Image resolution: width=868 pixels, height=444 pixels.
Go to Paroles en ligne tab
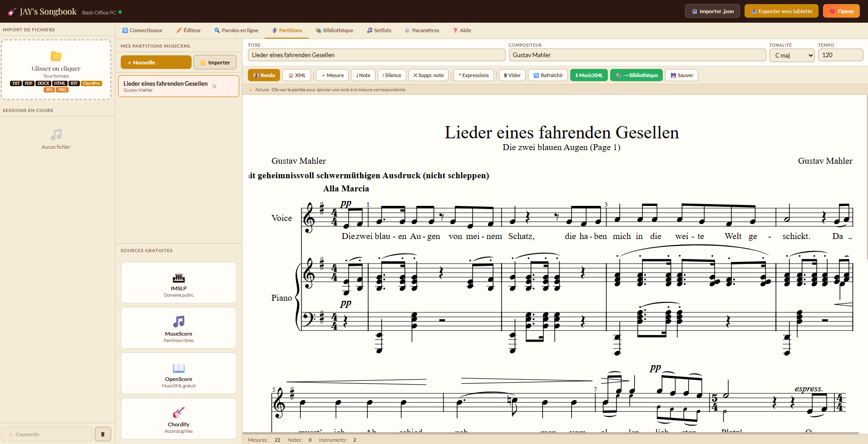[x=236, y=30]
